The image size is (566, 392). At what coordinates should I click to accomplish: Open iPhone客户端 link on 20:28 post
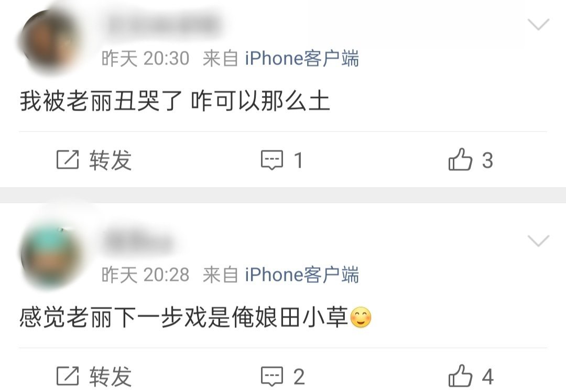[302, 274]
